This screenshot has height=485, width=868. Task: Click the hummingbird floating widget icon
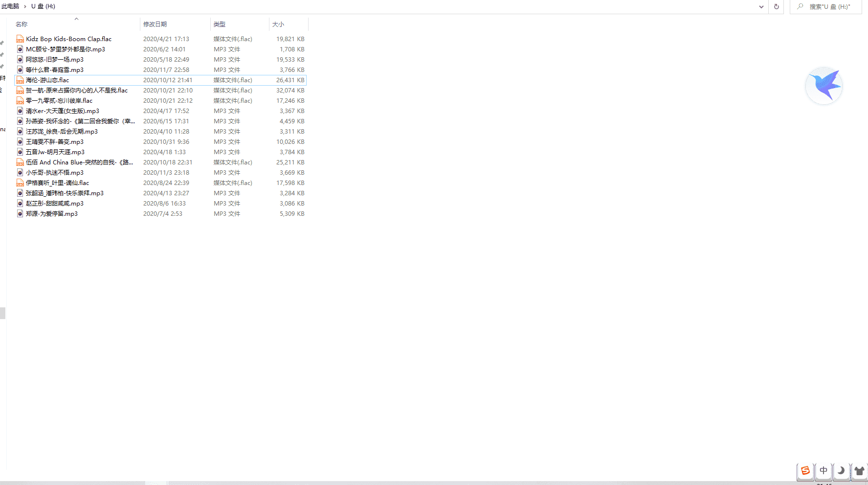(824, 86)
